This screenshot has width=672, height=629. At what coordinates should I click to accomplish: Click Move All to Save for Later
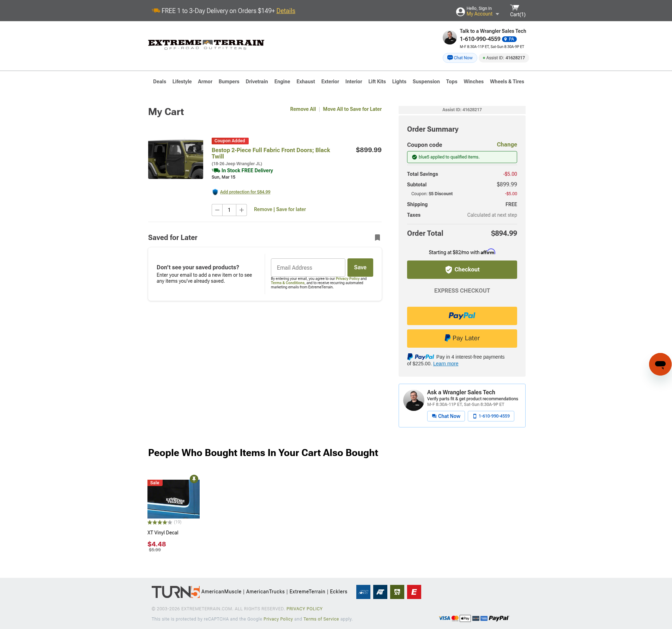(352, 109)
